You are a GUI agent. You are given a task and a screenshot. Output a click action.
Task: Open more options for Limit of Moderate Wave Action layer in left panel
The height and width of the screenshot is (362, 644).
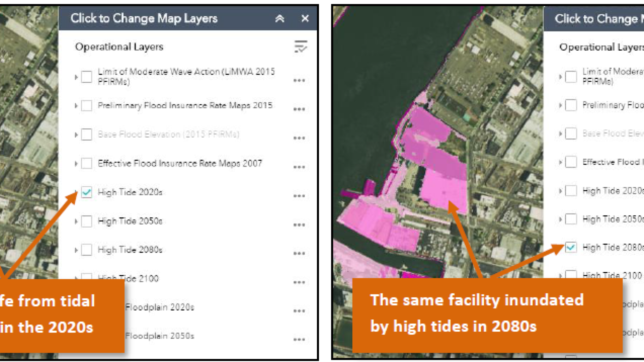(299, 80)
